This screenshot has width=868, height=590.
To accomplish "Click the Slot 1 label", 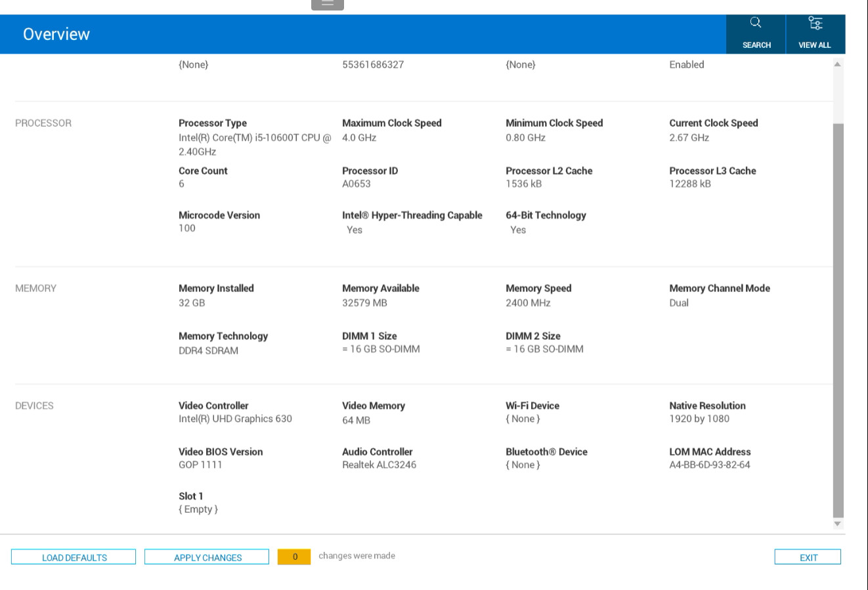I will click(x=191, y=496).
